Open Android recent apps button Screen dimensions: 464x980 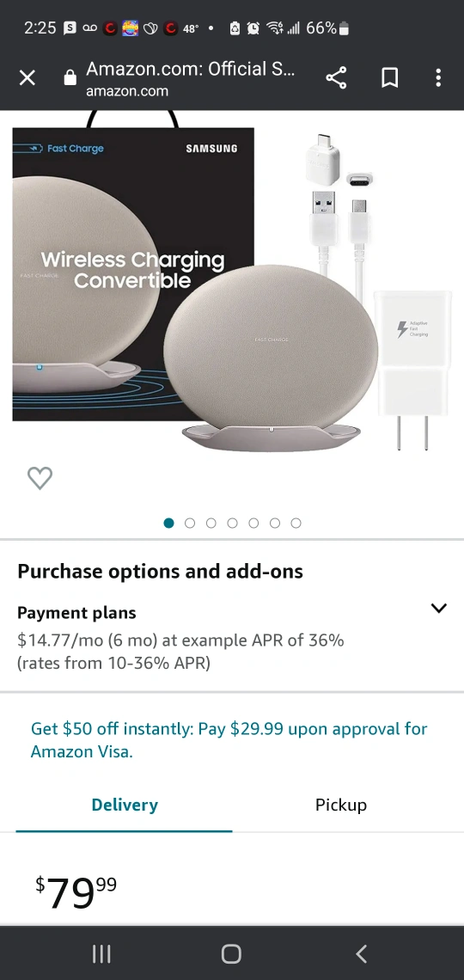tap(101, 953)
